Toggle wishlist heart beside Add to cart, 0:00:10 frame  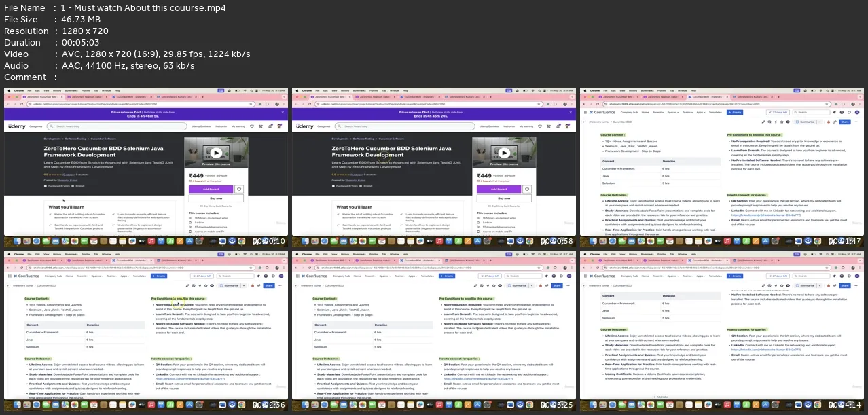click(x=239, y=190)
